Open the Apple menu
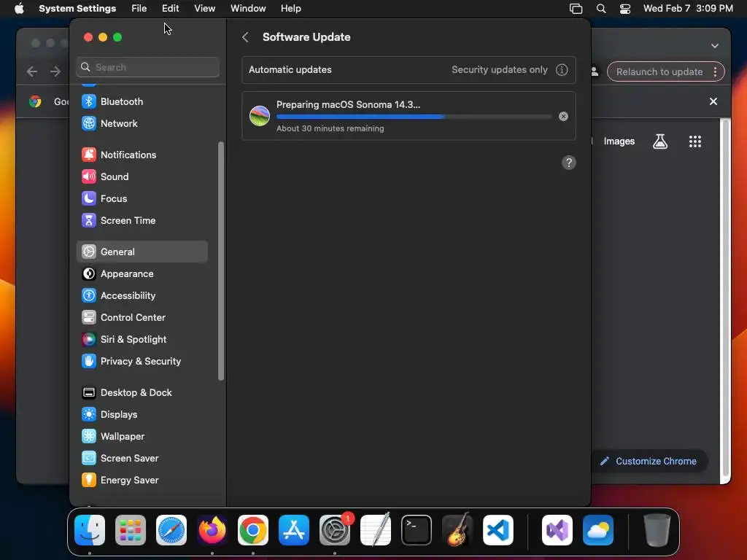The width and height of the screenshot is (747, 560). [x=19, y=9]
